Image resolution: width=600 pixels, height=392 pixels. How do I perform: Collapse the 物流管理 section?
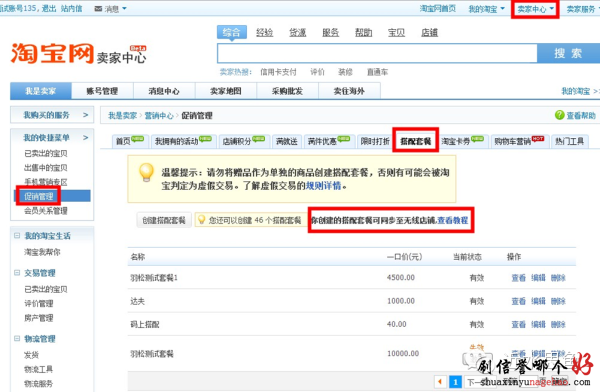point(17,338)
